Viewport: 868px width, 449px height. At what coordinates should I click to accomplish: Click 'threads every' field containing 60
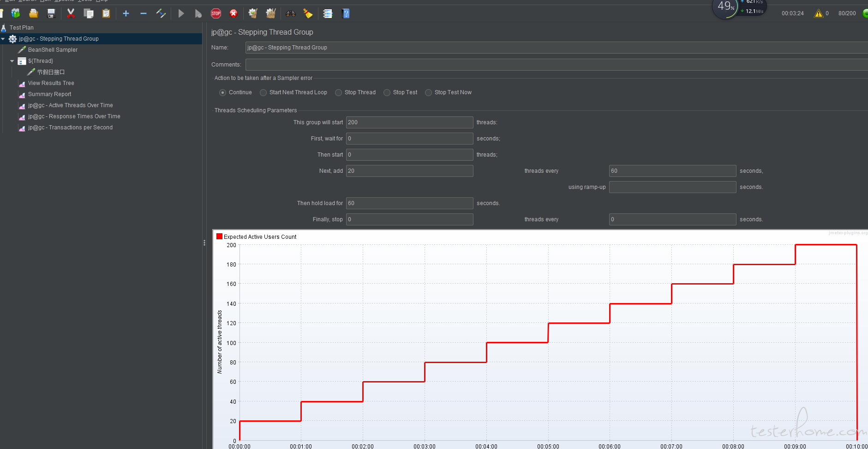(673, 171)
